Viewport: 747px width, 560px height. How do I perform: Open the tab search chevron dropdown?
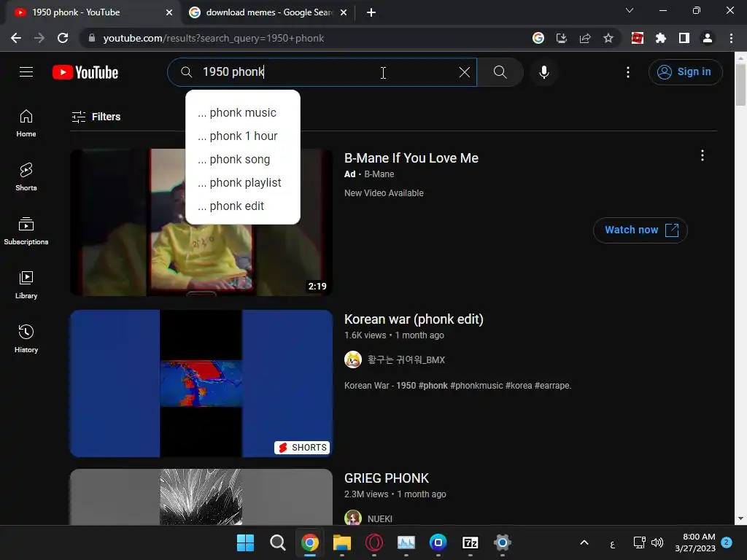point(630,10)
